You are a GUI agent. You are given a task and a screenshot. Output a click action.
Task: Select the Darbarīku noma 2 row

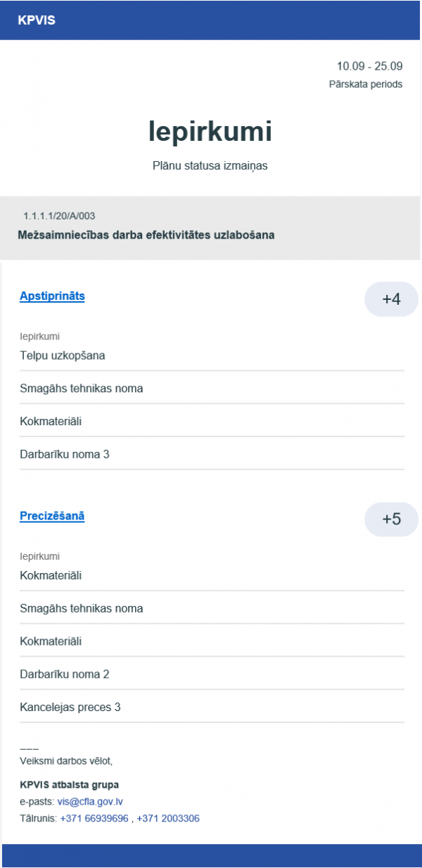click(65, 674)
